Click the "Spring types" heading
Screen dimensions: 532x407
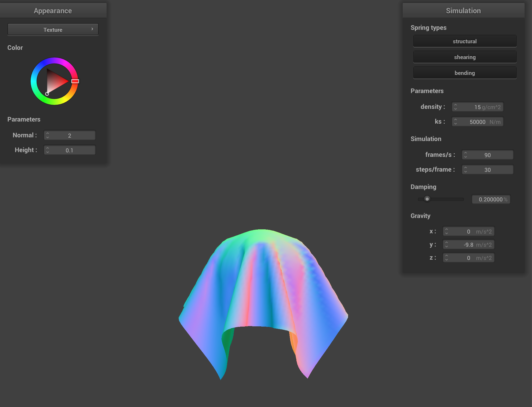coord(429,28)
